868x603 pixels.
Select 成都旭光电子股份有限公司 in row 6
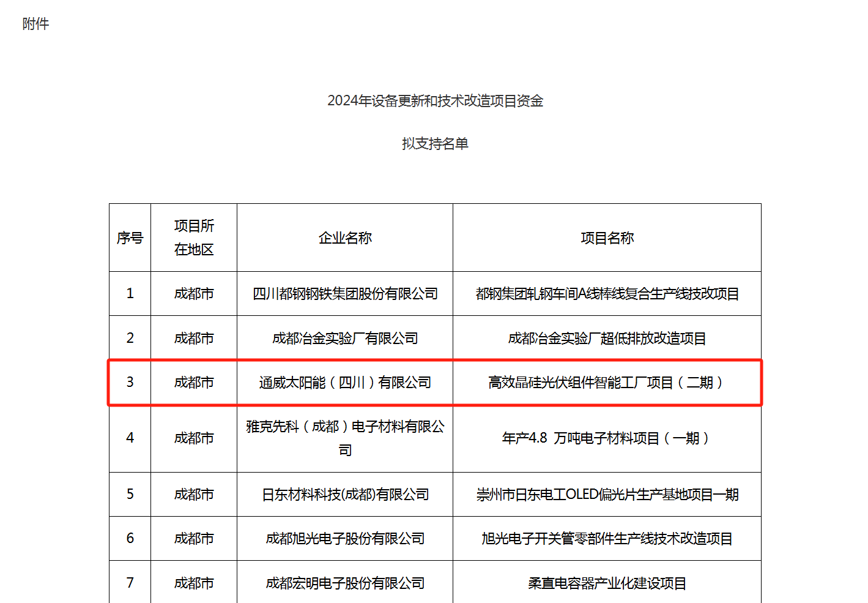tap(344, 538)
